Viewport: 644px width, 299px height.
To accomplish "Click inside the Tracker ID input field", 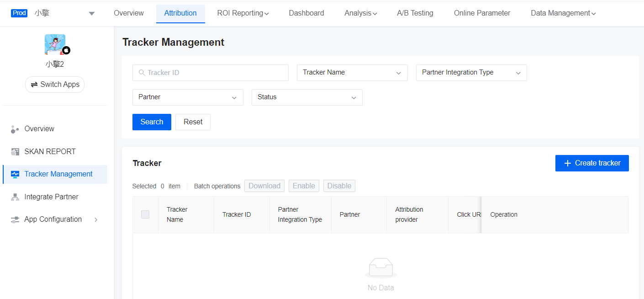I will pyautogui.click(x=210, y=72).
